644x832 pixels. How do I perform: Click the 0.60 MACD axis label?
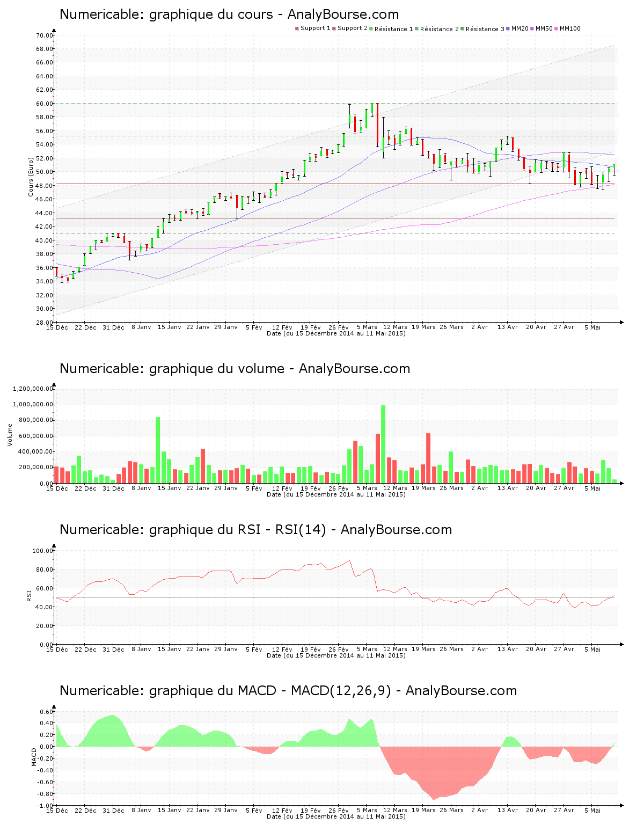click(x=47, y=712)
